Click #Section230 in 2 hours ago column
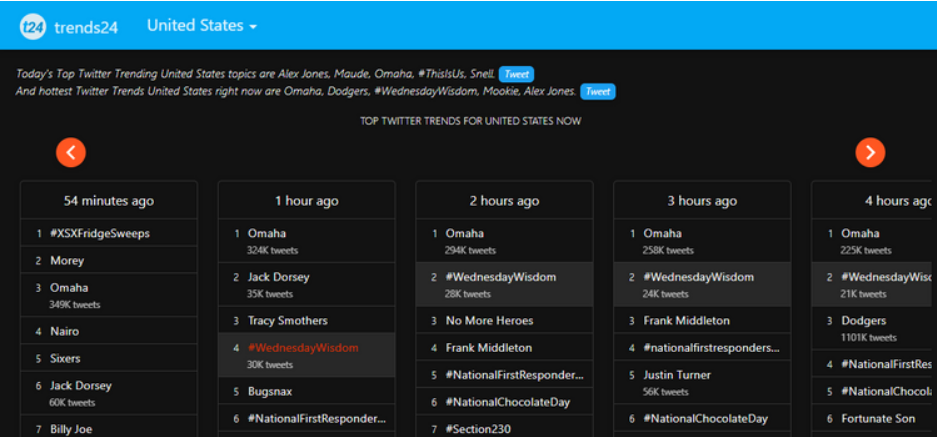This screenshot has width=937, height=437. click(479, 429)
